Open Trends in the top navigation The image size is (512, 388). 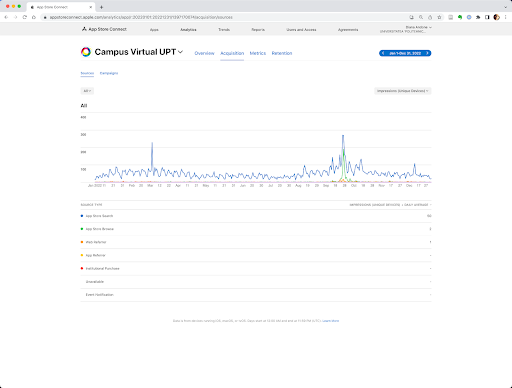click(x=224, y=30)
